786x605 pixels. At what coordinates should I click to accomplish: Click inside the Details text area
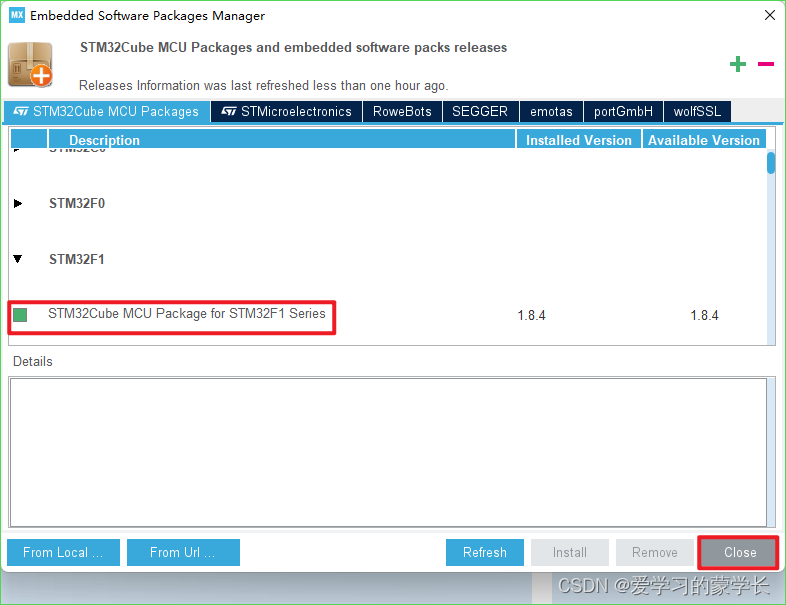(x=388, y=452)
